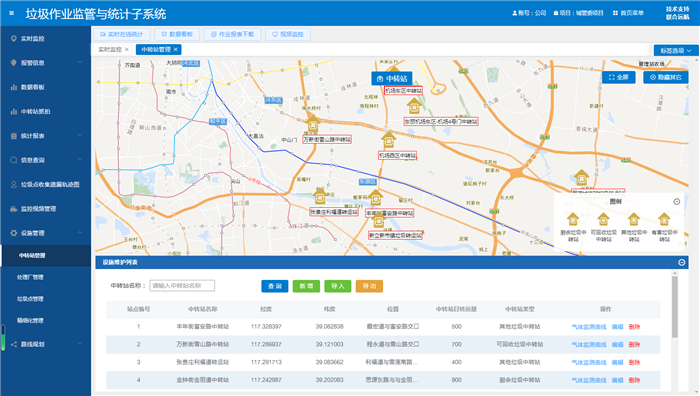
Task: Expand the 报警信息 sidebar chevron
Action: 80,63
